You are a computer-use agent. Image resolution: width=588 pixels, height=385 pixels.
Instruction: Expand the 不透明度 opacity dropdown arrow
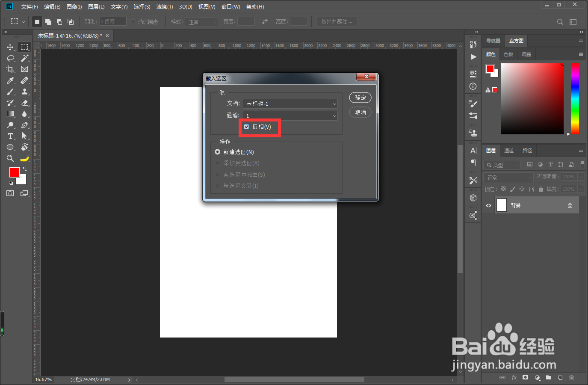click(581, 177)
